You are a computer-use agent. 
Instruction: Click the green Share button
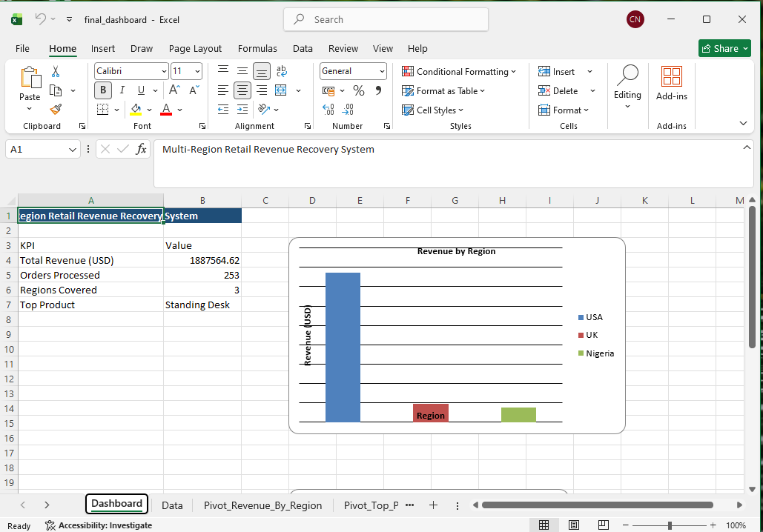[x=724, y=48]
